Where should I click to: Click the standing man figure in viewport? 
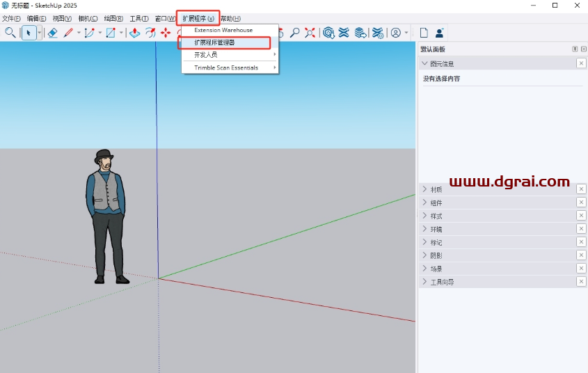tap(106, 217)
